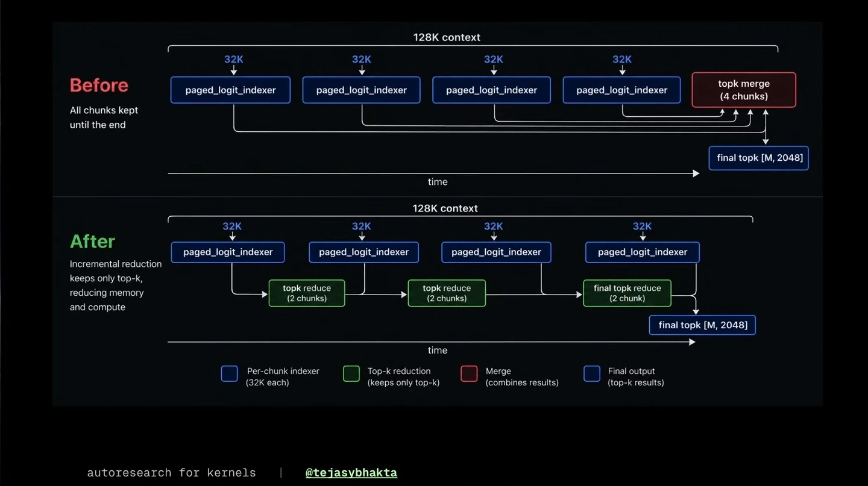Click fourth paged_logit_indexer box in After diagram

[643, 252]
